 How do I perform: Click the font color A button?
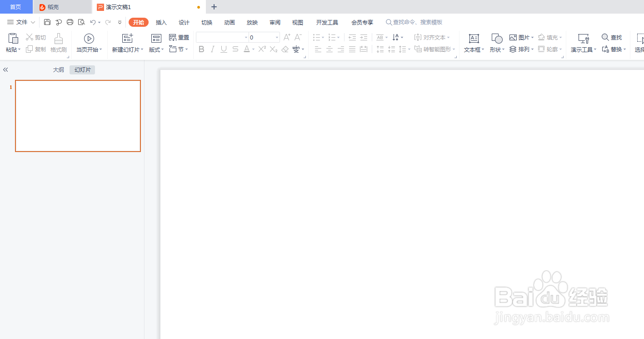246,49
